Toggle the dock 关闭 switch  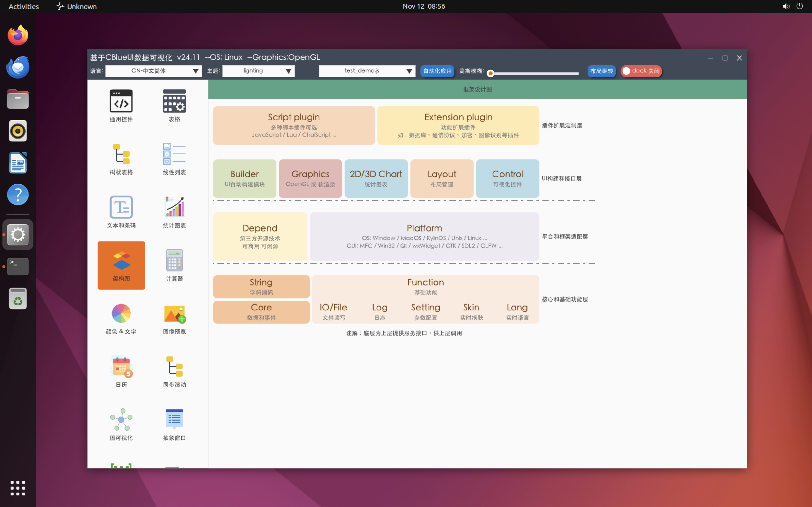click(x=641, y=71)
